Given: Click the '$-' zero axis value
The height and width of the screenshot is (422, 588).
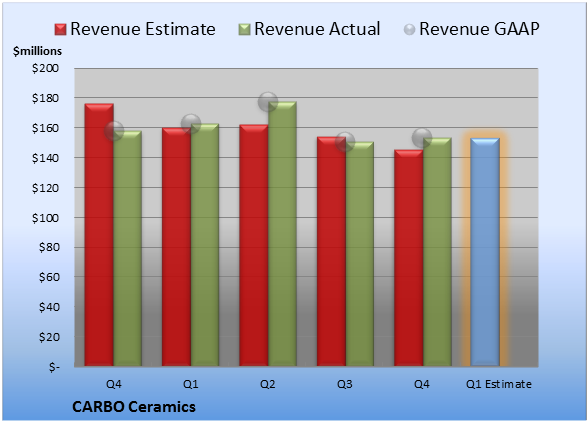Looking at the screenshot, I should click(54, 366).
